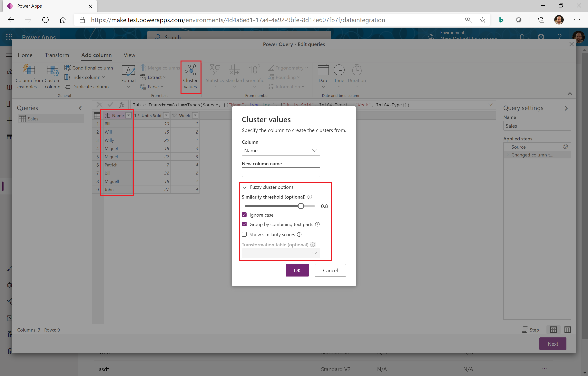
Task: Open the Format text tool
Action: pyautogui.click(x=129, y=70)
